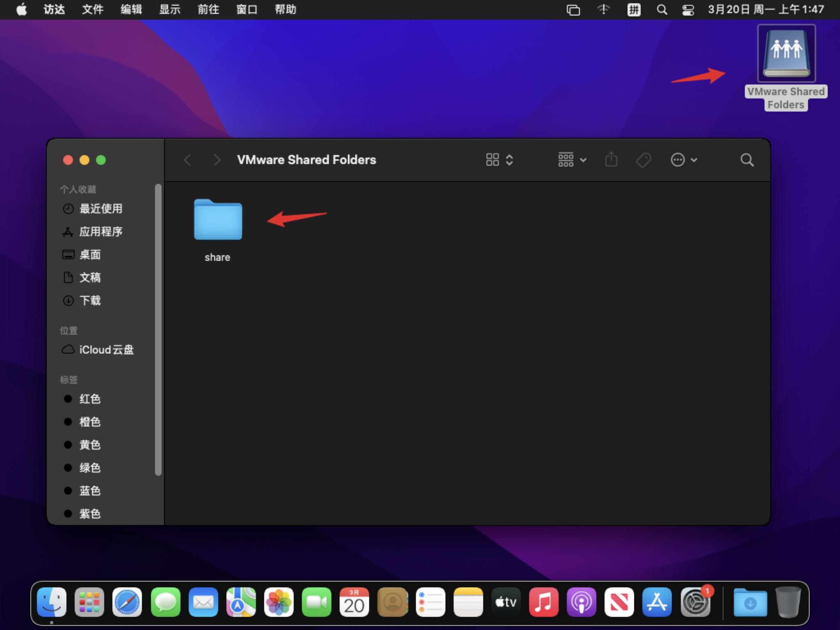Toggle the Pinyin input method icon
840x630 pixels.
coord(634,9)
